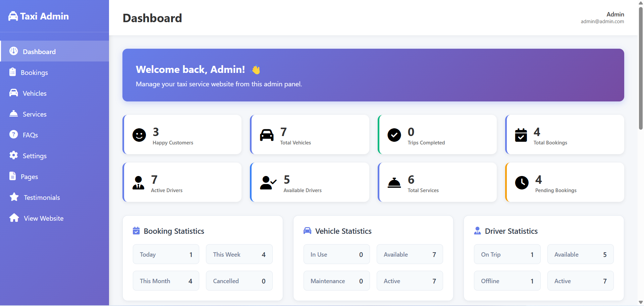Click the calendar icon beside Booking Statistics
The width and height of the screenshot is (644, 306).
[136, 231]
